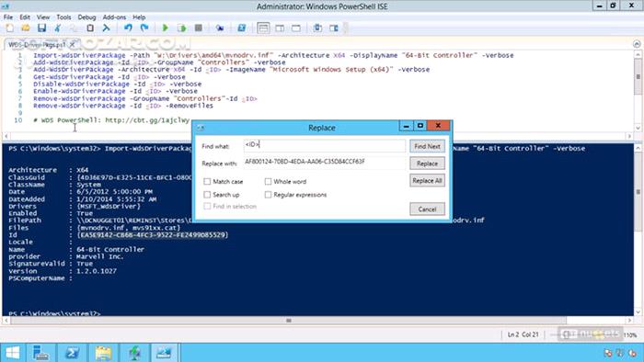Click the Ln 2 Col 21 status indicator
The height and width of the screenshot is (362, 644).
pos(523,334)
